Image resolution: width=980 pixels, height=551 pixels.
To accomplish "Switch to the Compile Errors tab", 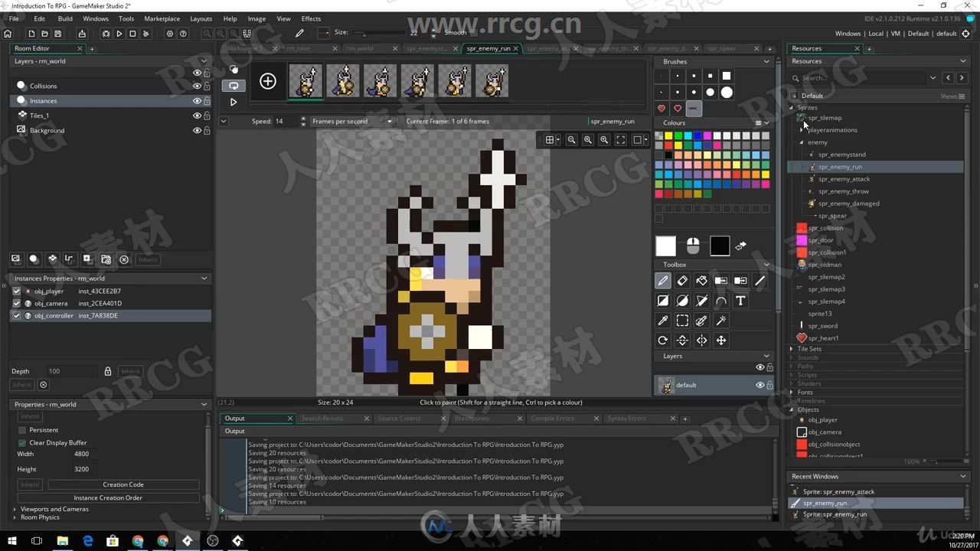I will click(553, 419).
